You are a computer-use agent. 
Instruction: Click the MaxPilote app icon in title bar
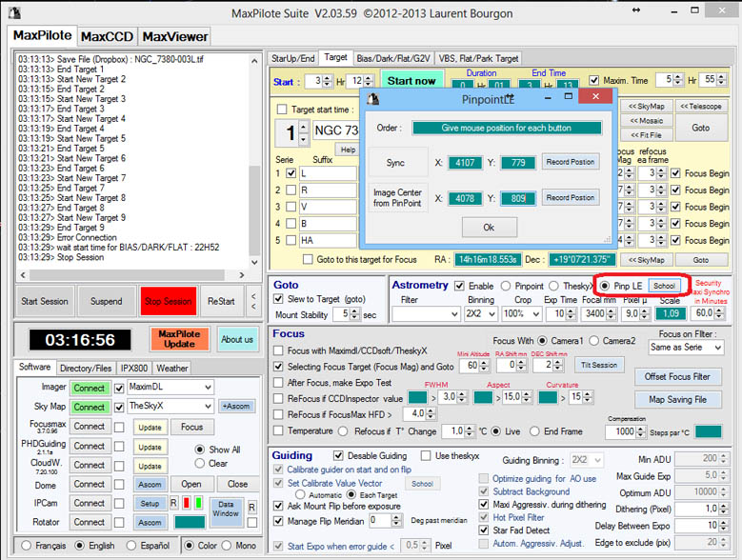pyautogui.click(x=14, y=12)
